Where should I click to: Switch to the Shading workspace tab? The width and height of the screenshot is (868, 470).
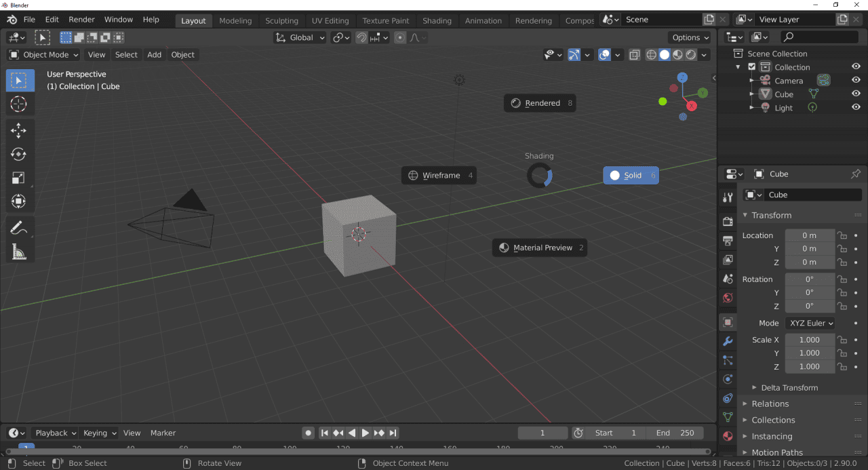pos(437,20)
